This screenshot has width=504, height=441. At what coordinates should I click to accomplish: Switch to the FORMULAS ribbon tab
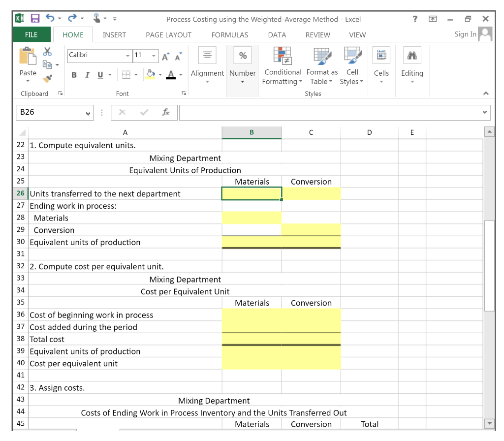(229, 34)
